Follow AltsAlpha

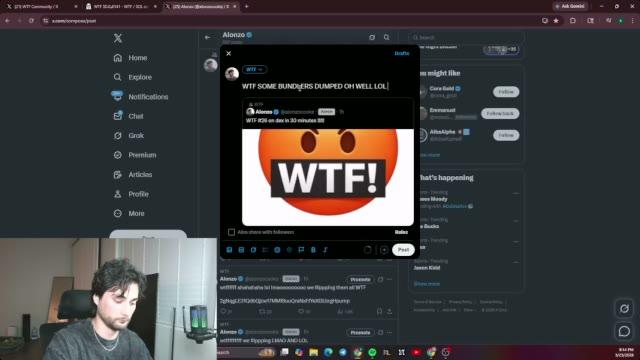pyautogui.click(x=506, y=135)
